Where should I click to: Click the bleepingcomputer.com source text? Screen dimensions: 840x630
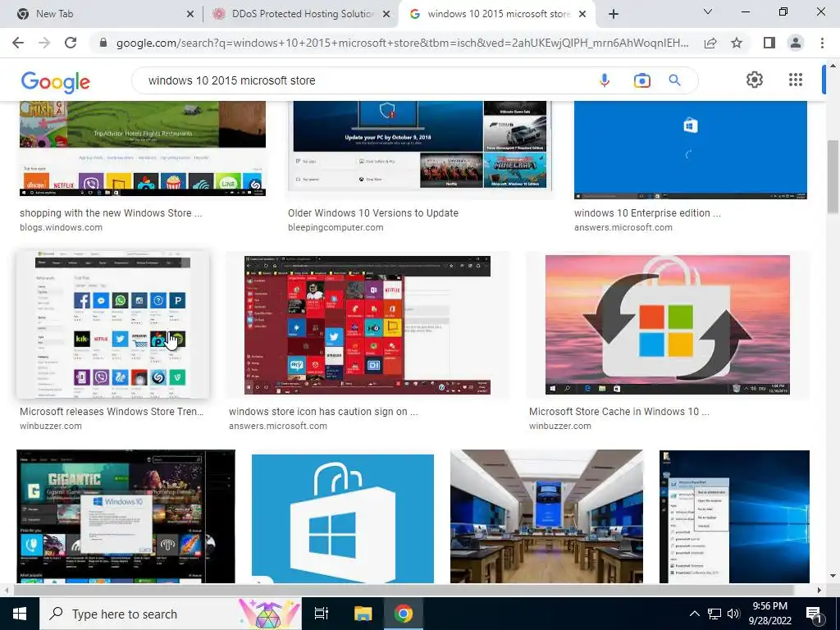pyautogui.click(x=336, y=227)
